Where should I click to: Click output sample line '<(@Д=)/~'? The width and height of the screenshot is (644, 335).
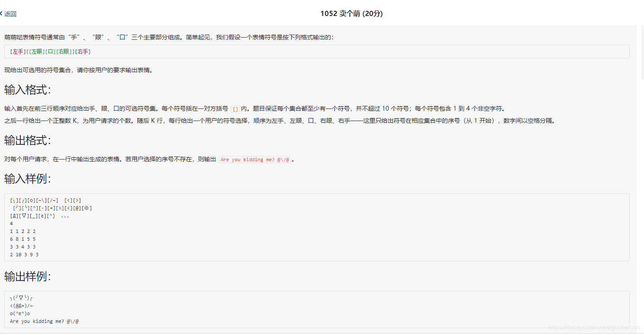tap(22, 306)
